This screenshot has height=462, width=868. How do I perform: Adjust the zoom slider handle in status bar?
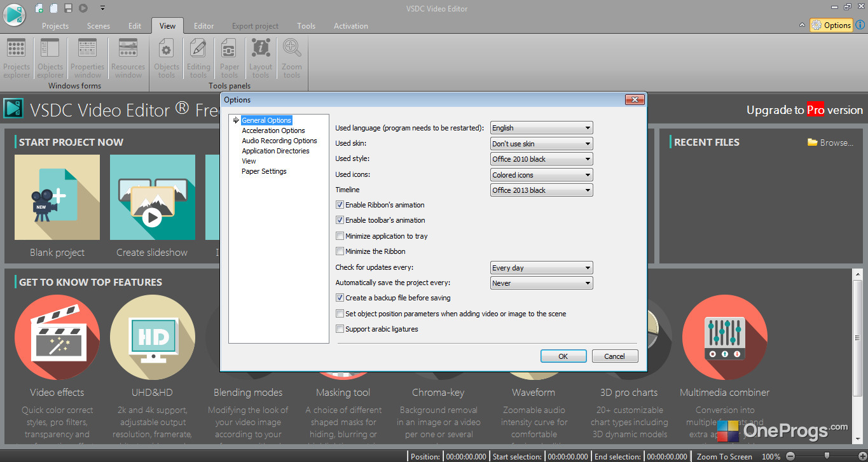827,456
